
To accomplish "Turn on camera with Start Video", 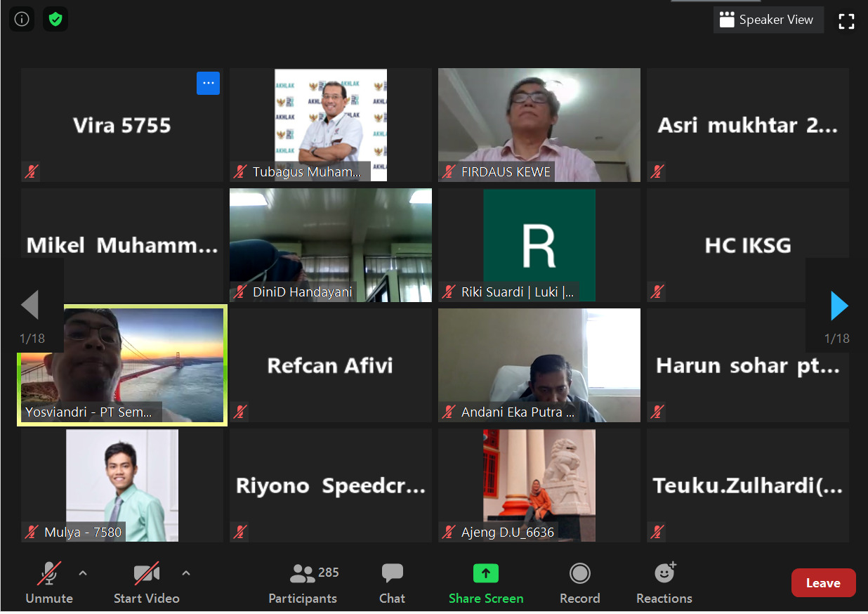I will (146, 583).
